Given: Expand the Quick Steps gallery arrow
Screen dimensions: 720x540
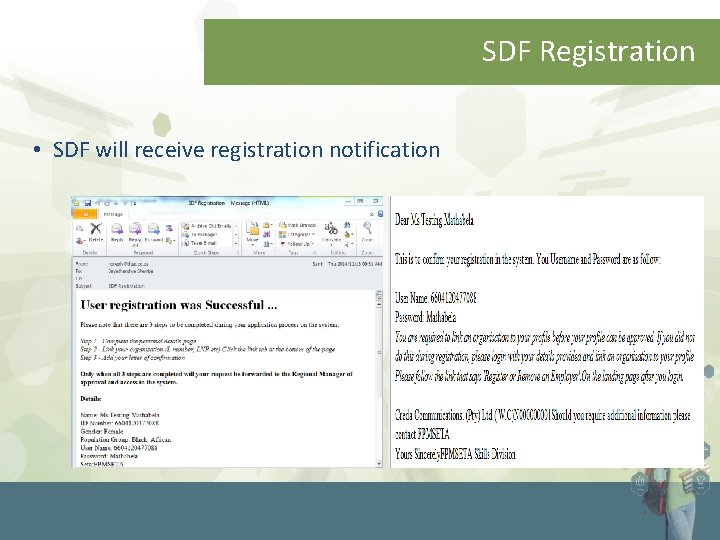Looking at the screenshot, I should (236, 243).
